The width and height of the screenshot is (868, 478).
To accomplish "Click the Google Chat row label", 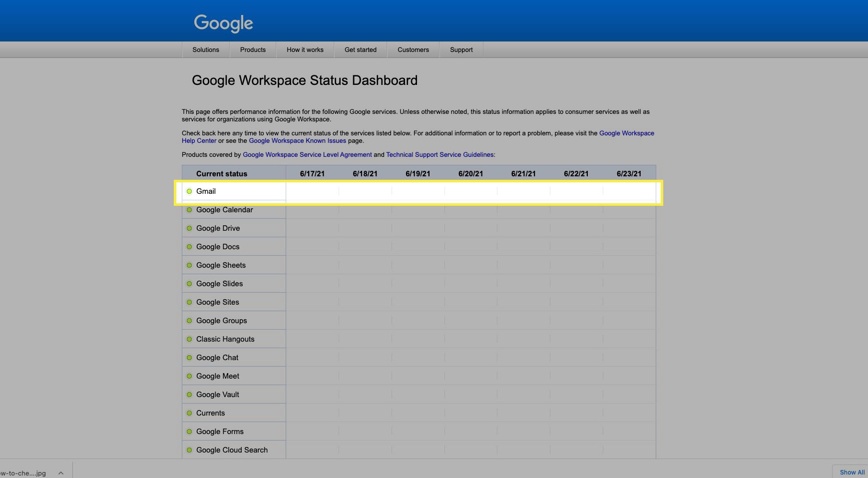I will coord(217,358).
